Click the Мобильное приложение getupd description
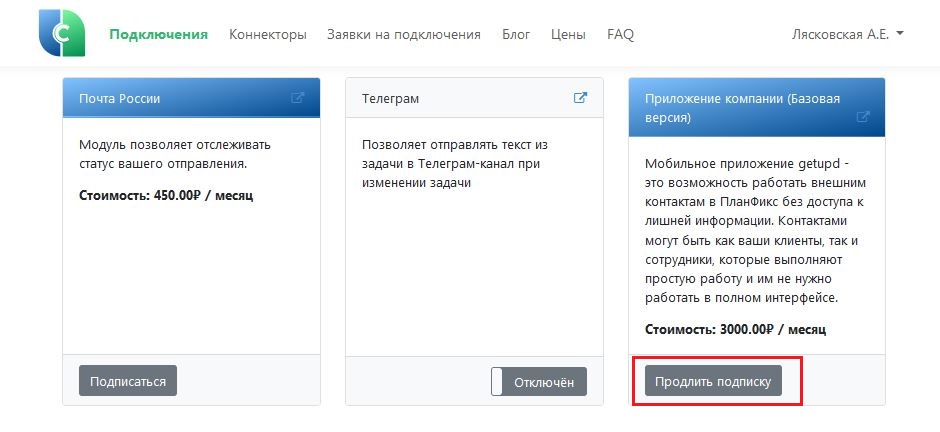The height and width of the screenshot is (432, 940). coord(755,231)
